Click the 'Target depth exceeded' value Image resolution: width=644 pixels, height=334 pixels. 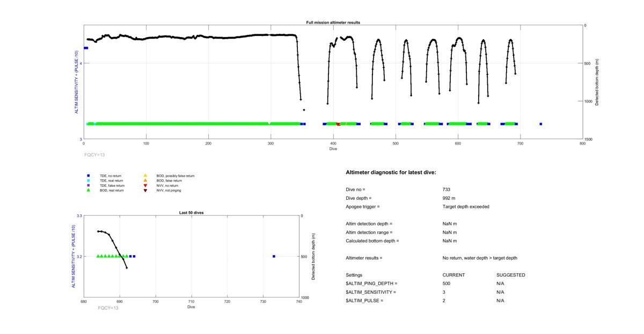click(x=466, y=207)
